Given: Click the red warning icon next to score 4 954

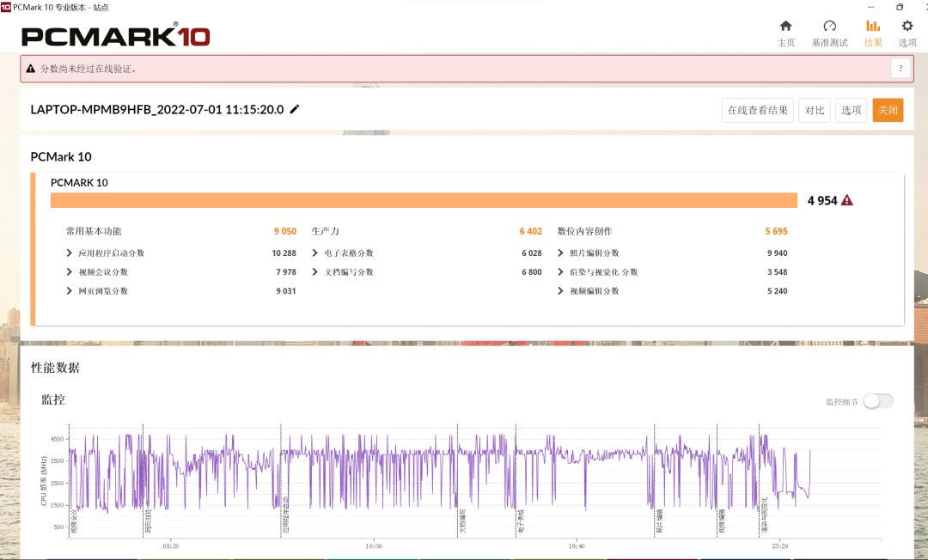Looking at the screenshot, I should [847, 200].
